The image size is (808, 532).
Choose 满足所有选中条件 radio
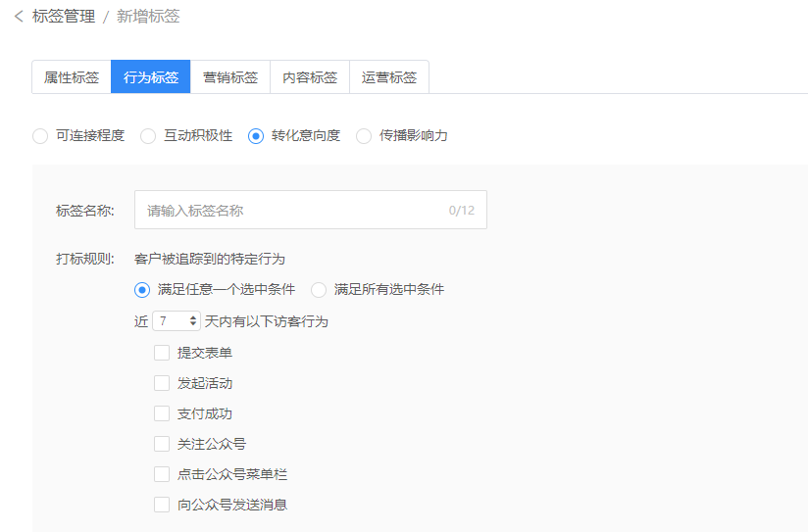pyautogui.click(x=319, y=290)
